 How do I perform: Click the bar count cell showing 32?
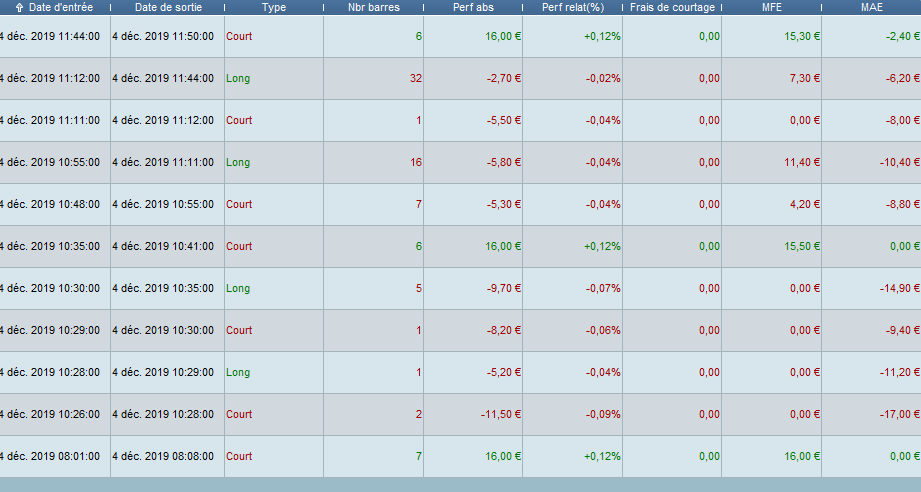click(416, 78)
